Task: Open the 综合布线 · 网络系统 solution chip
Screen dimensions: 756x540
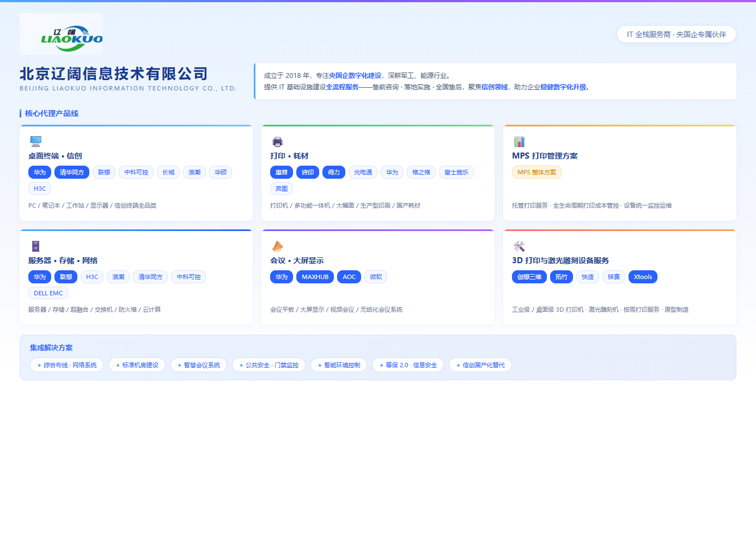Action: 66,365
